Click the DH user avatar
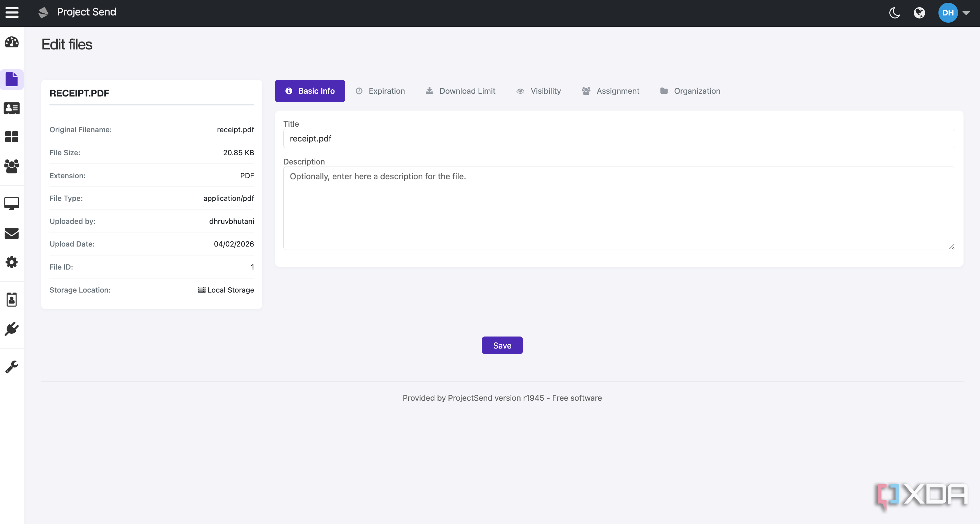The width and height of the screenshot is (980, 524). coord(948,13)
